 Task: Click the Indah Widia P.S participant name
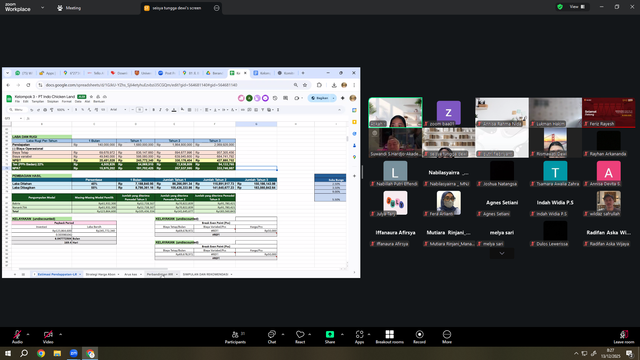(555, 202)
